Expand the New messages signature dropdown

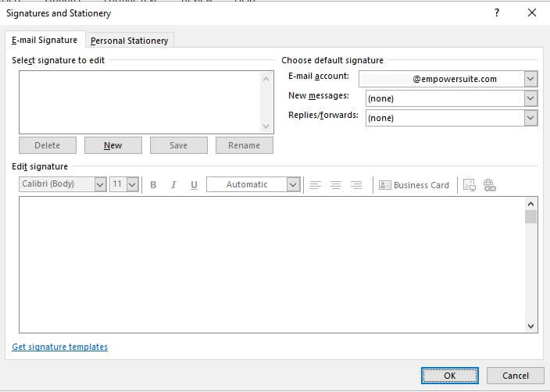(x=531, y=98)
